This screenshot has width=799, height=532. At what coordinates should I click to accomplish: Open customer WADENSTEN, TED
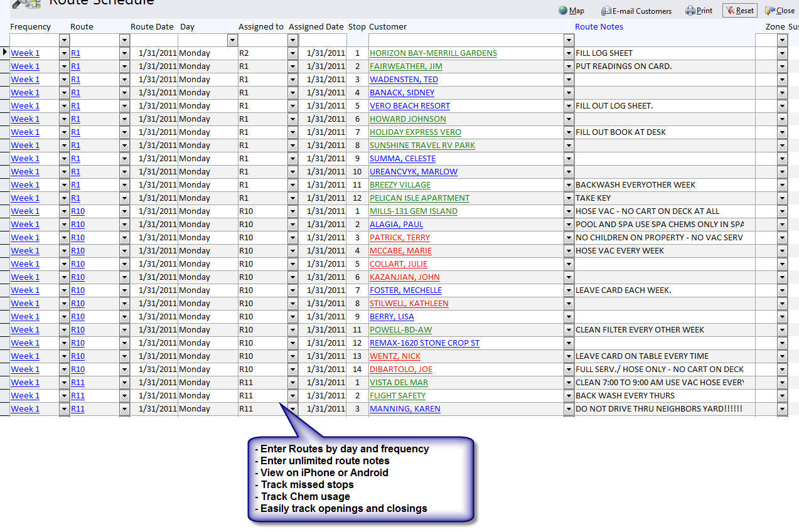point(404,80)
